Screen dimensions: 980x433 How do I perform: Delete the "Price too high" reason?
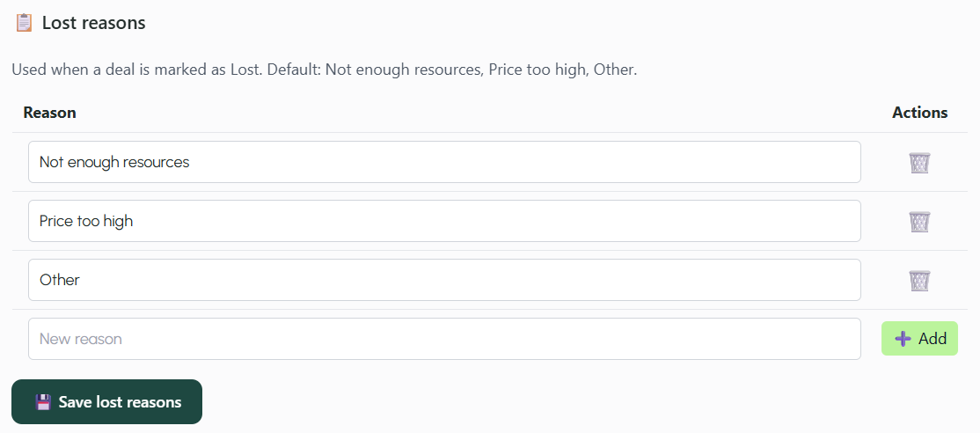919,222
